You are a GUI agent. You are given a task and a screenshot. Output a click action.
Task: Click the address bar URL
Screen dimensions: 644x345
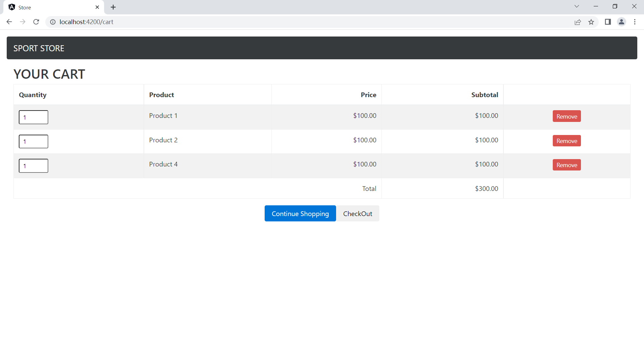[86, 22]
